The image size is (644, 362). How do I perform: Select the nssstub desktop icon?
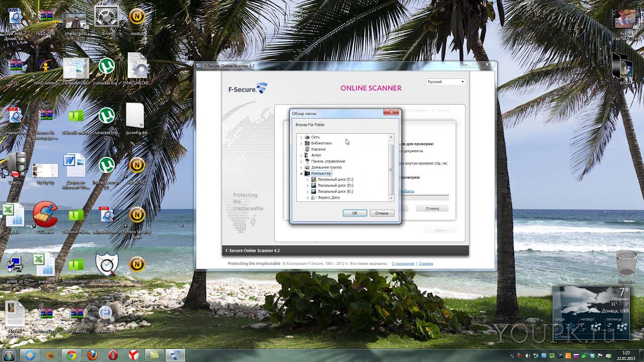point(137,20)
